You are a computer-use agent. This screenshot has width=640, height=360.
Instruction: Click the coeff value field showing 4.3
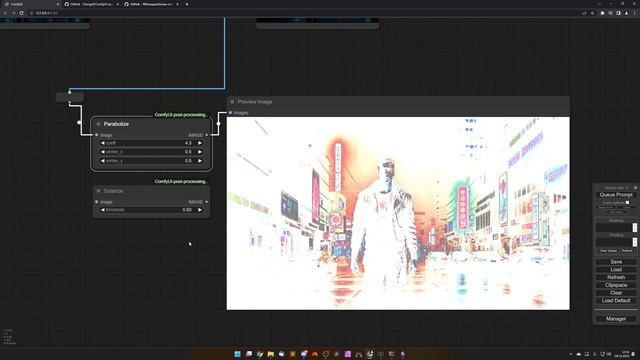point(151,143)
